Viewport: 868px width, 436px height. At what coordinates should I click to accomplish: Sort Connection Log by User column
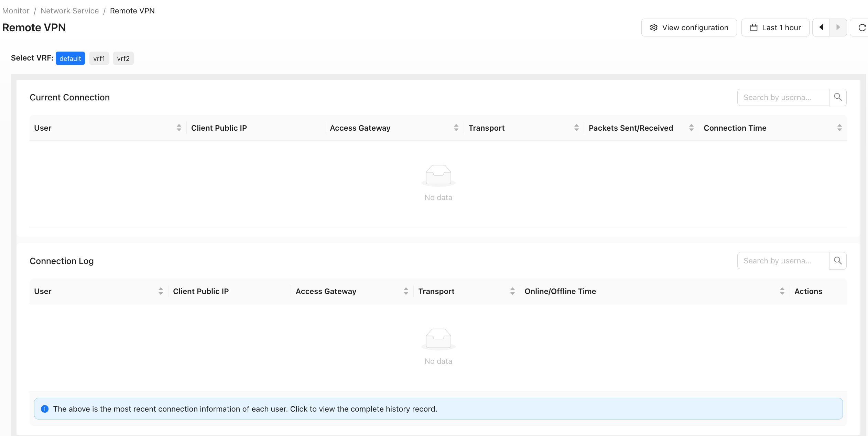pos(161,291)
